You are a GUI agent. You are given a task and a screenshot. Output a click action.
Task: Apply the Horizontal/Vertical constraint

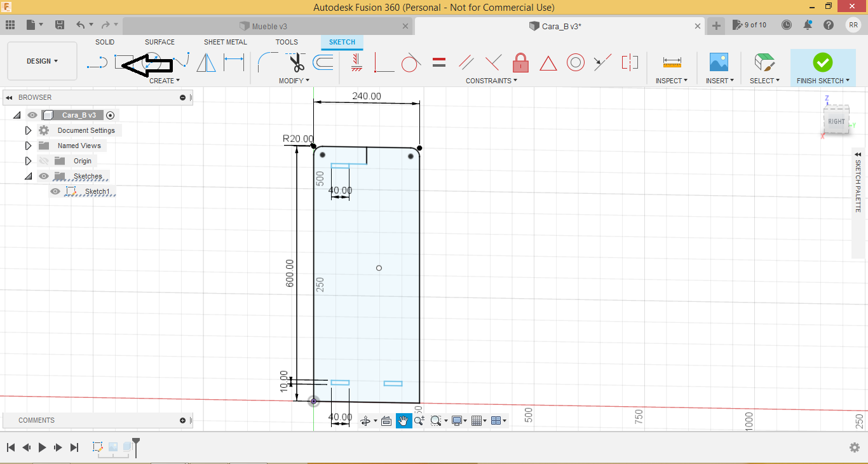[x=356, y=62]
